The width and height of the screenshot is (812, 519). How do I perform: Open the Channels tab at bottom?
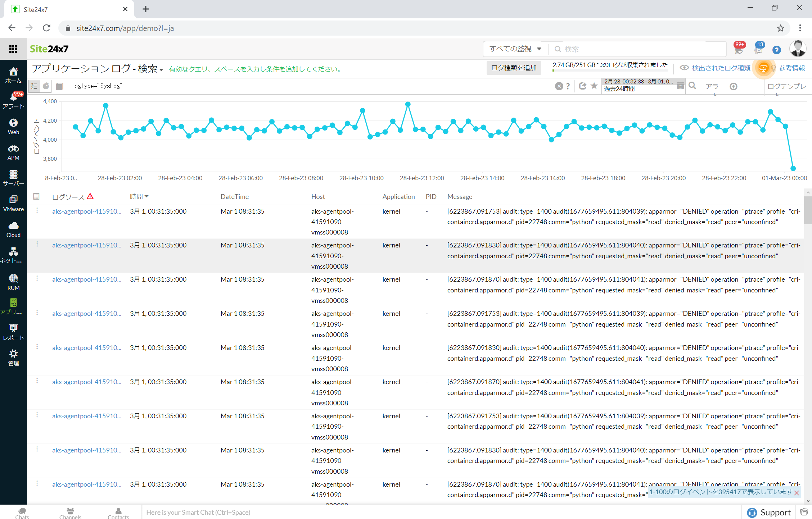tap(70, 513)
